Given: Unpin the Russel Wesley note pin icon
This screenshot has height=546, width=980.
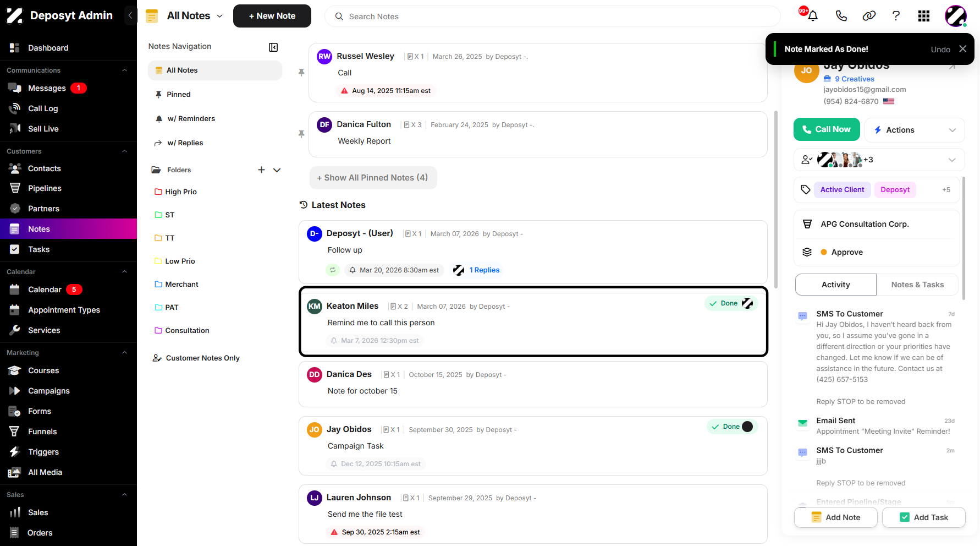Looking at the screenshot, I should click(x=301, y=73).
